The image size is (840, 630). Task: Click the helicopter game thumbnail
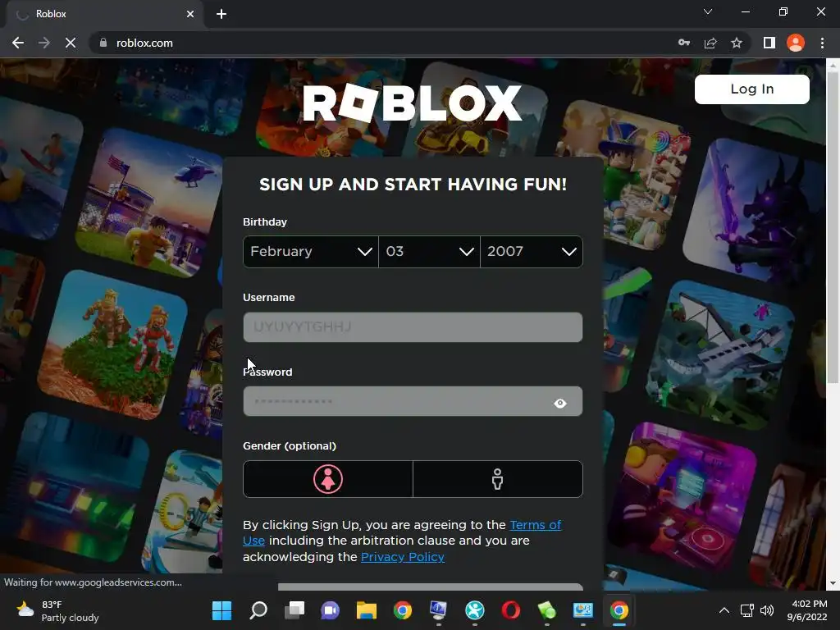coord(150,203)
